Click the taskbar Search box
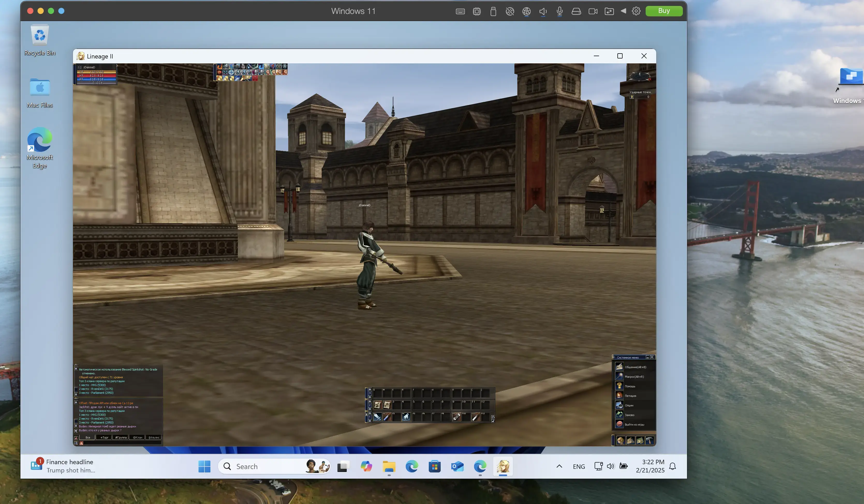 tap(274, 466)
